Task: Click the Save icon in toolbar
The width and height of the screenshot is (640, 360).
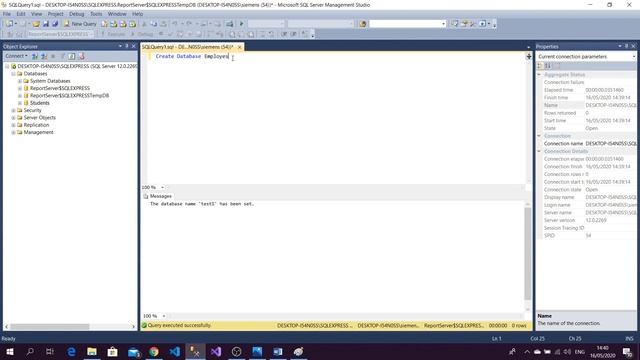Action: pyautogui.click(x=46, y=24)
